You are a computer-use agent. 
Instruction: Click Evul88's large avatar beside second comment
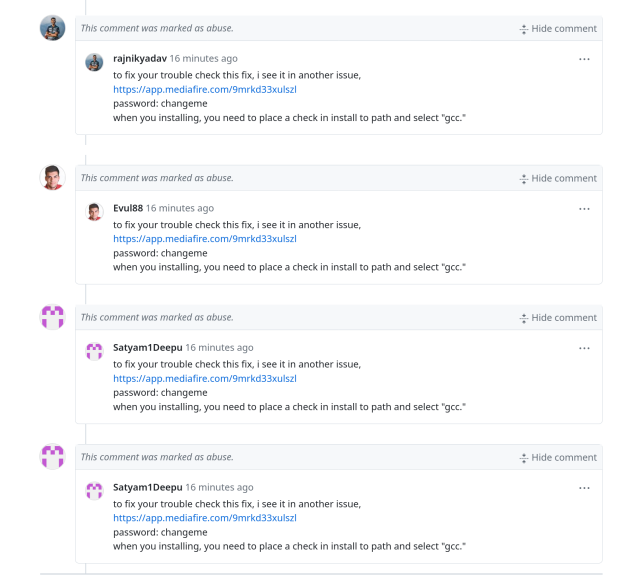(x=52, y=178)
